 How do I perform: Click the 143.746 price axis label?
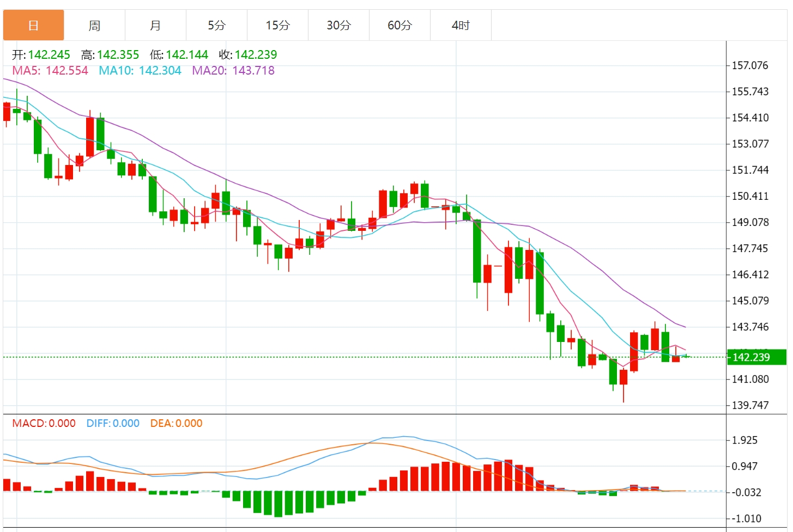[x=750, y=327]
